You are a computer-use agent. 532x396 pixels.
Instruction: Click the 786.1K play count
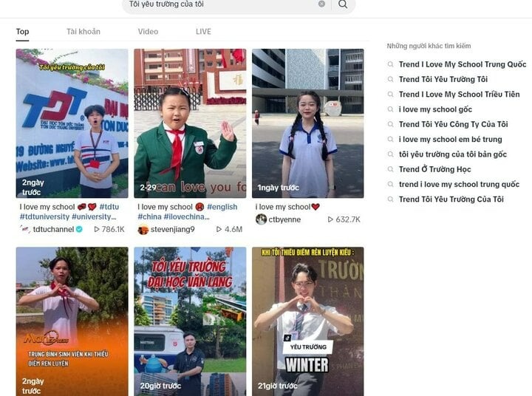click(113, 229)
